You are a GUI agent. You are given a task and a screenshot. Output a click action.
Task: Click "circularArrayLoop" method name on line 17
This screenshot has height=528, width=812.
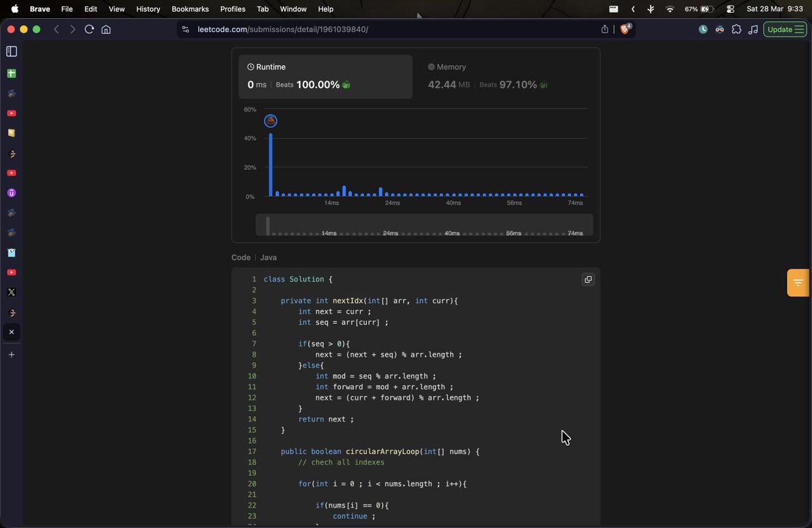pos(382,452)
